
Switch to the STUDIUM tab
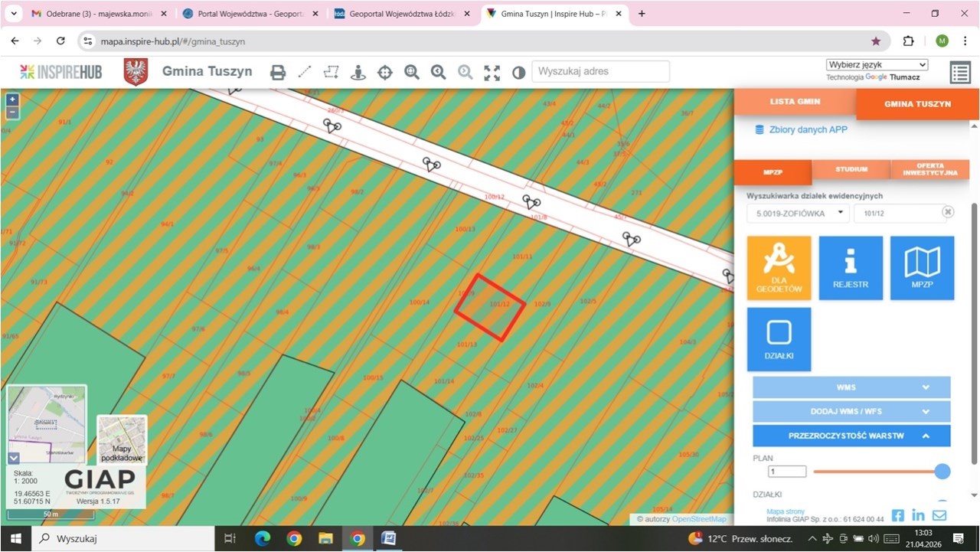coord(851,169)
